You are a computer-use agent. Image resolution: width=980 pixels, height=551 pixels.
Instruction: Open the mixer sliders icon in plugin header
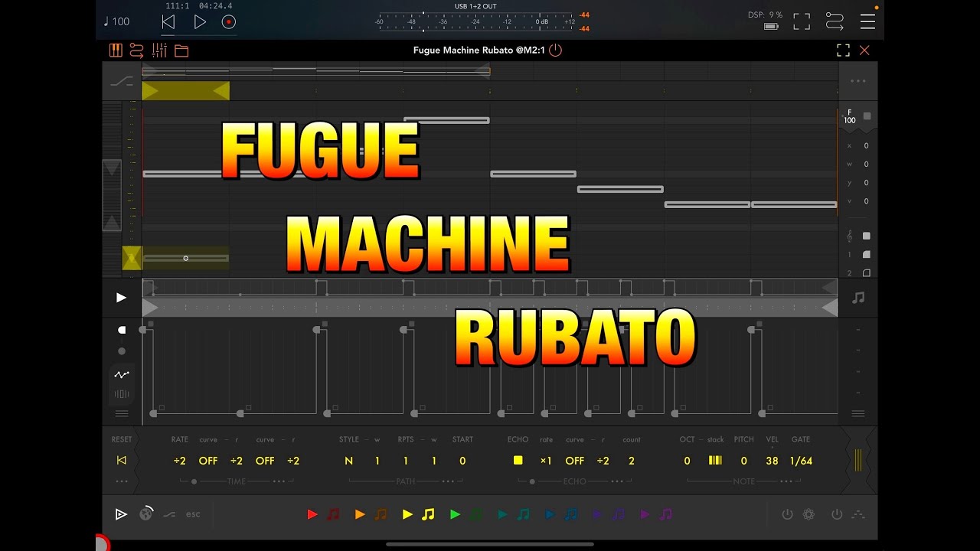tap(159, 51)
